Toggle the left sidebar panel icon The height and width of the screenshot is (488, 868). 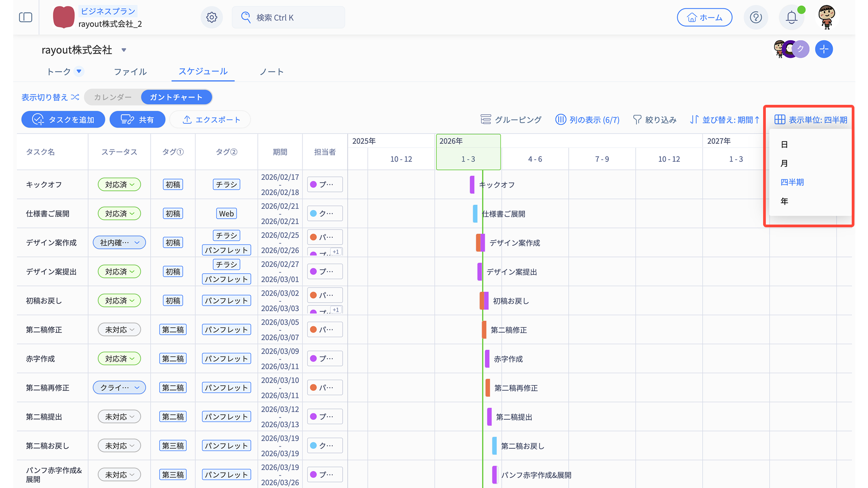click(x=26, y=18)
